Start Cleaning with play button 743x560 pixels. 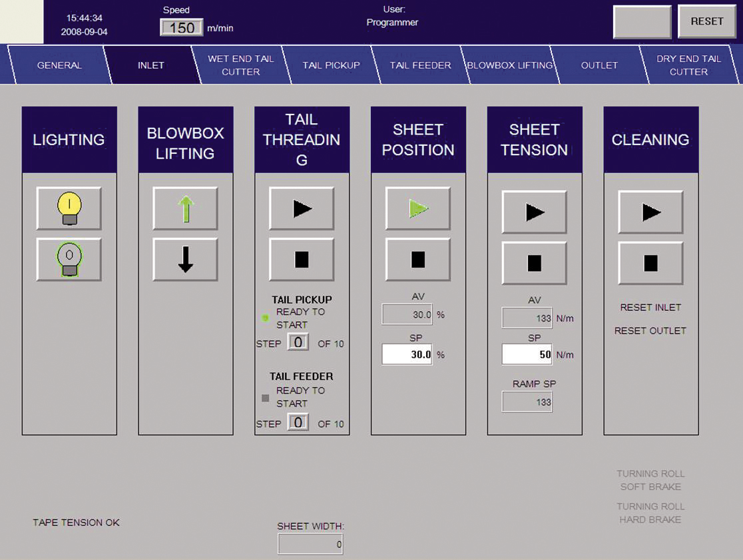(650, 212)
